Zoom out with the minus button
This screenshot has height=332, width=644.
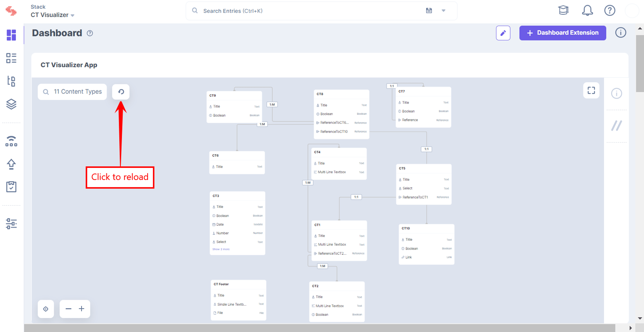pyautogui.click(x=68, y=309)
